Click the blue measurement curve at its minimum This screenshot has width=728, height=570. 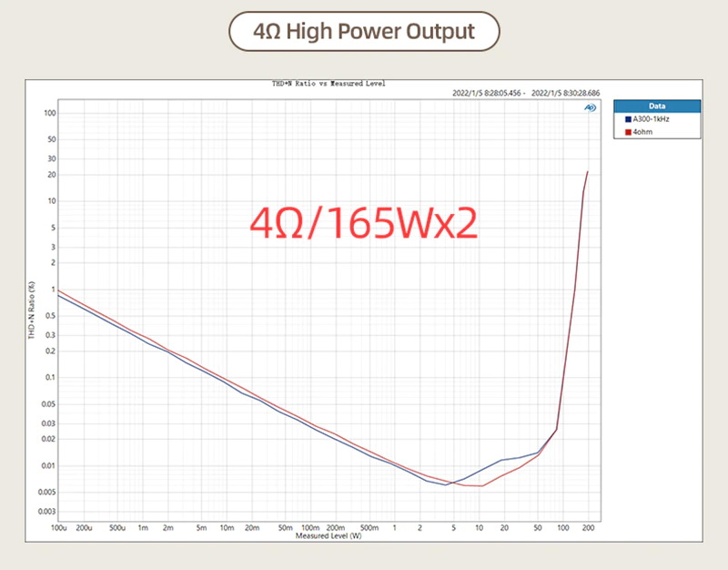point(446,483)
